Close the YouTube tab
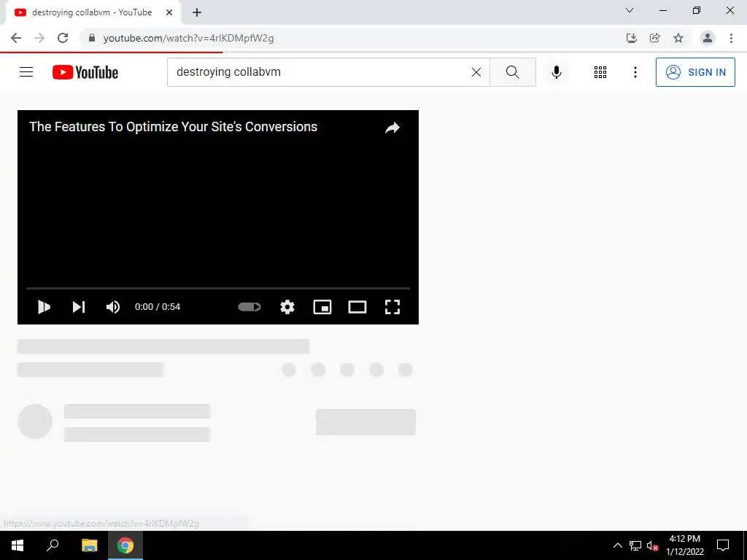 coord(169,12)
